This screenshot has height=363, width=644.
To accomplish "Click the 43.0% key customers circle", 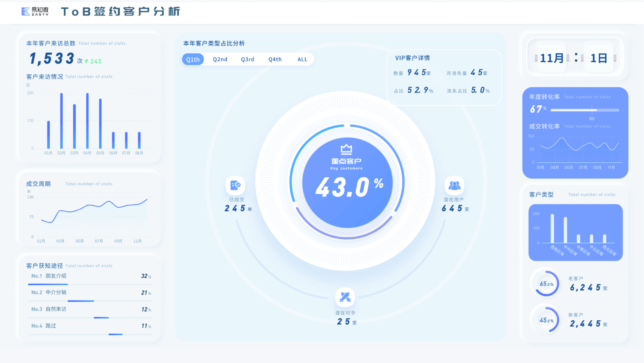I will pos(347,183).
